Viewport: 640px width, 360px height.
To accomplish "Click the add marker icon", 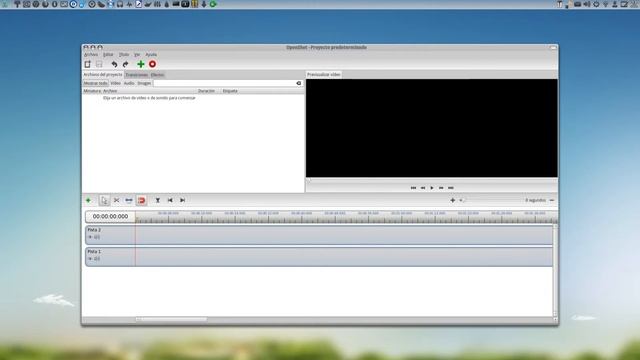I will coord(158,200).
